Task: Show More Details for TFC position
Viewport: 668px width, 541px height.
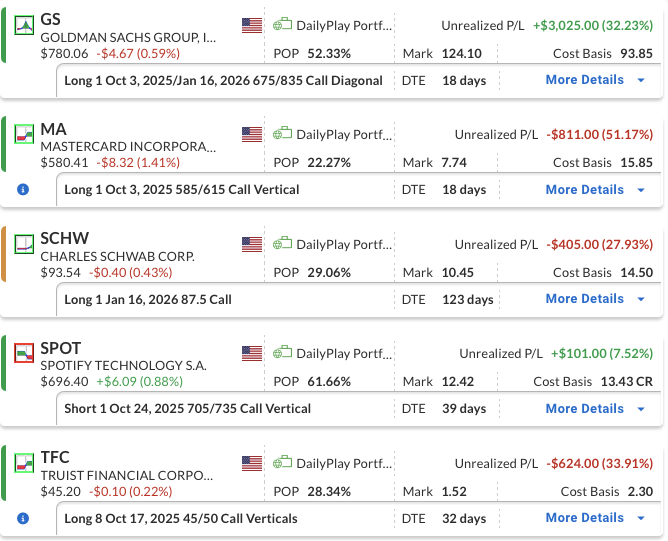Action: click(x=595, y=518)
